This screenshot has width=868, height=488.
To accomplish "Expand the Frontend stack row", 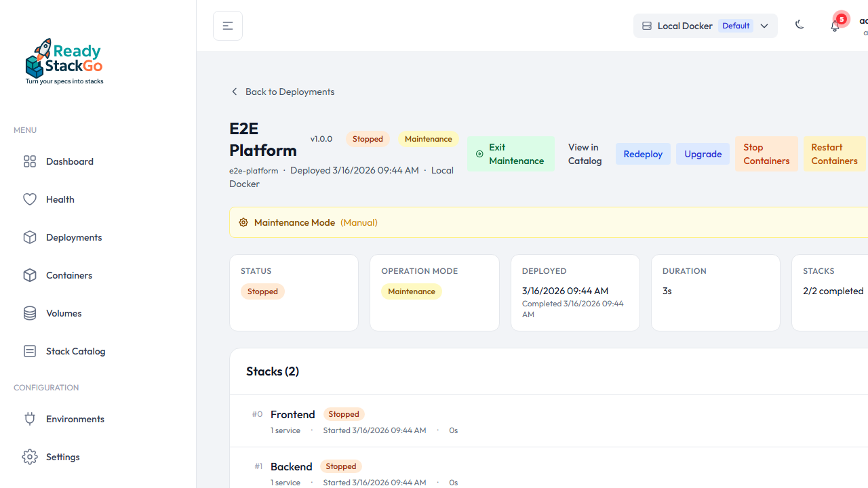I will (x=293, y=414).
